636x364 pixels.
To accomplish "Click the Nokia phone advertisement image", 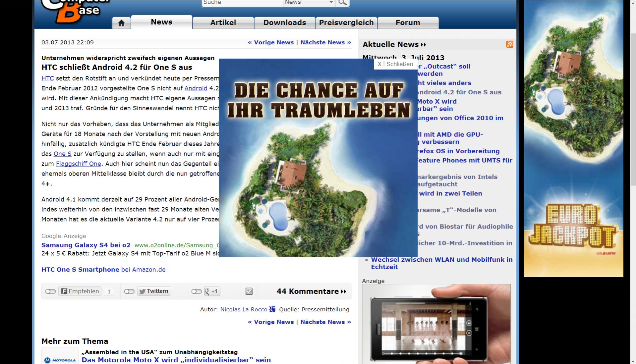I will coord(436,324).
